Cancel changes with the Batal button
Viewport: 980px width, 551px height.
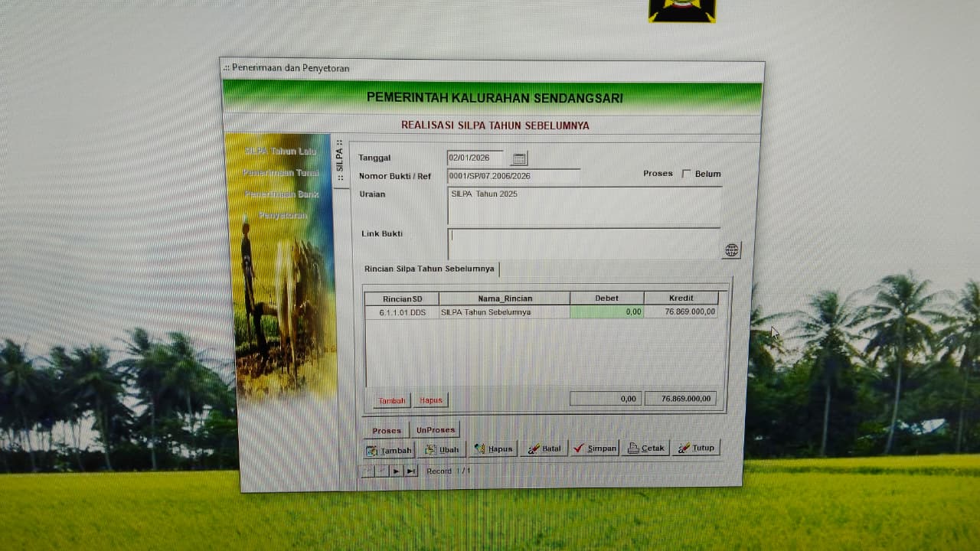pos(544,448)
